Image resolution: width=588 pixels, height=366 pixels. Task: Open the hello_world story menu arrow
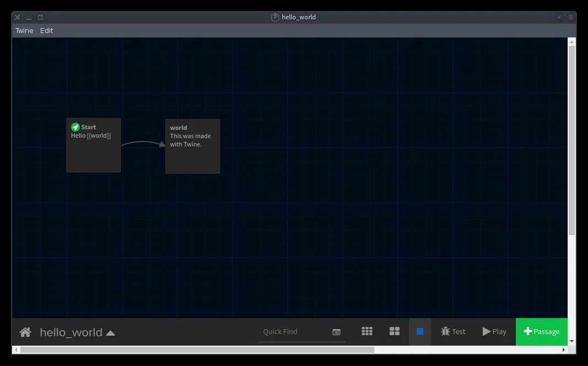[x=110, y=332]
